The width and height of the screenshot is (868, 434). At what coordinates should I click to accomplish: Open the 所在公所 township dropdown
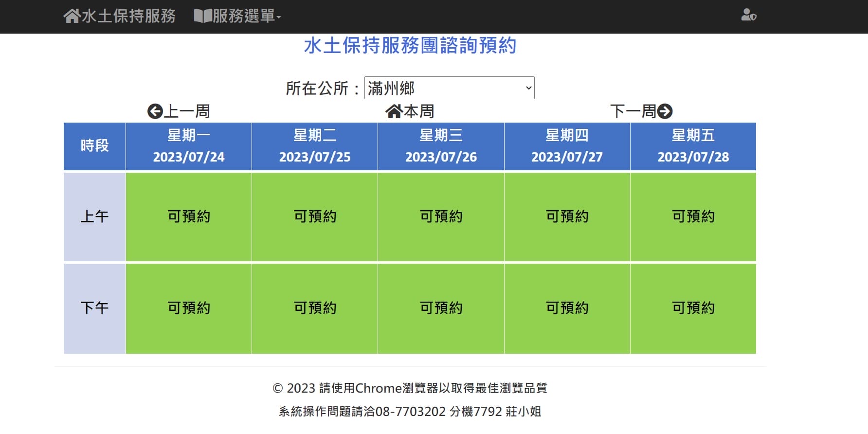coord(449,88)
